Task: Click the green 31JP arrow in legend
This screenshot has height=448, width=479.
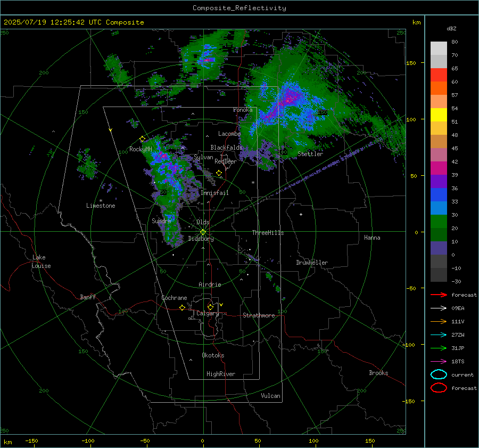Action: point(439,348)
